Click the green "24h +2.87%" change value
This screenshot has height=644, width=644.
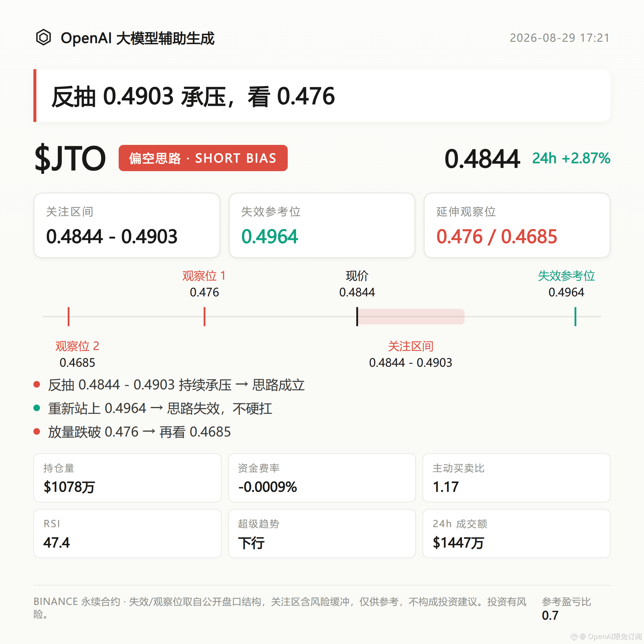point(571,158)
